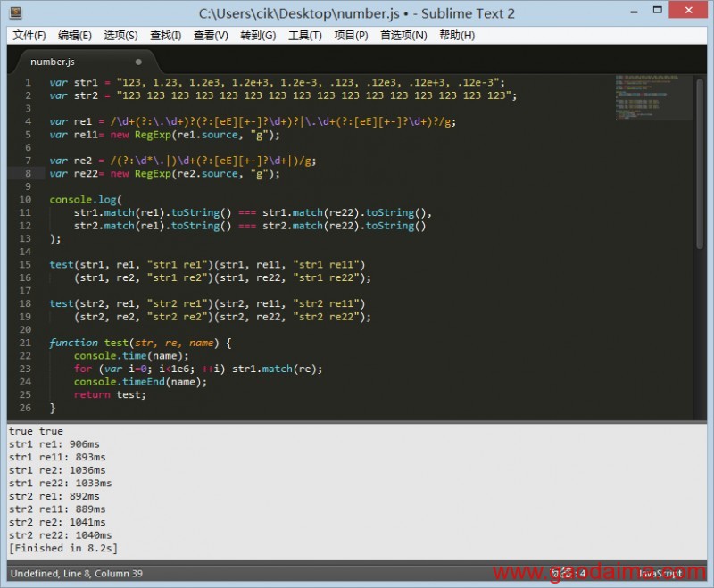This screenshot has height=588, width=714.
Task: Click the RegExp call on line 5
Action: (153, 135)
